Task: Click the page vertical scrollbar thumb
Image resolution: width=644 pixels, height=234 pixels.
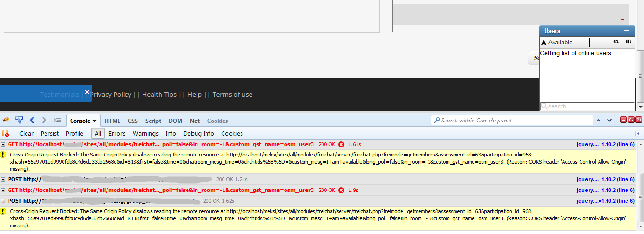Action: coord(640,77)
